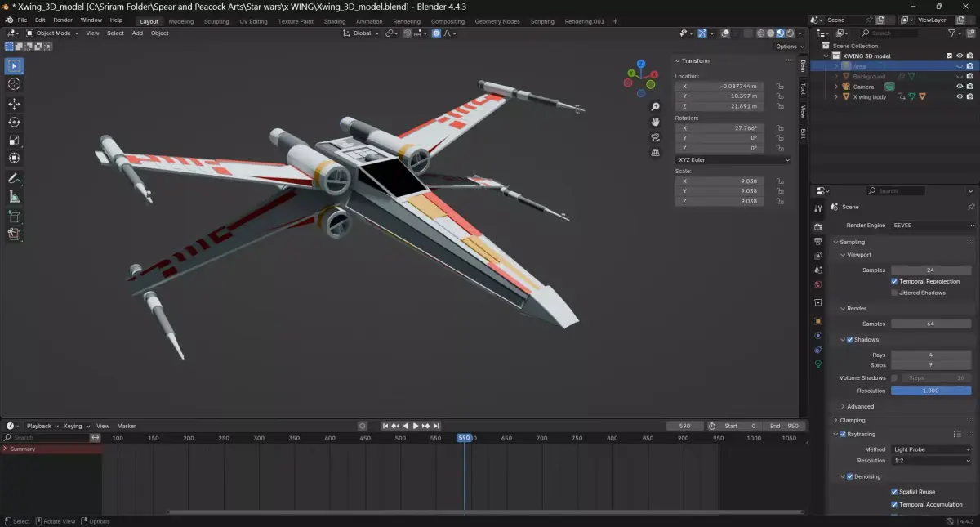Image resolution: width=980 pixels, height=527 pixels.
Task: Open the viewport Add menu
Action: (x=137, y=33)
